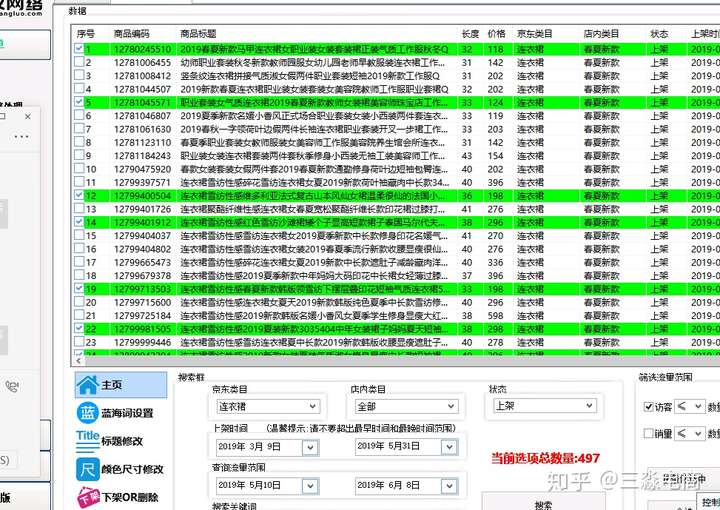Open 颜色尺寸修改 ruler icon
The width and height of the screenshot is (720, 510).
click(x=88, y=469)
